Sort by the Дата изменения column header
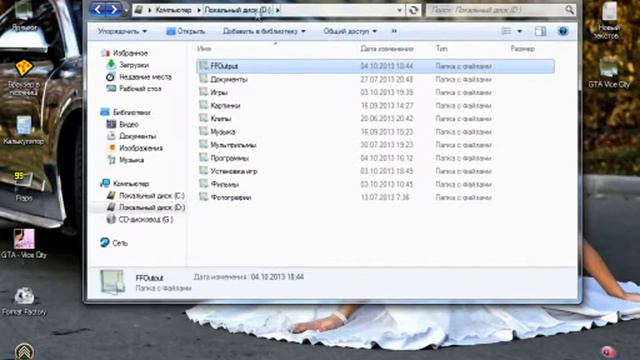The width and height of the screenshot is (640, 360). [387, 49]
